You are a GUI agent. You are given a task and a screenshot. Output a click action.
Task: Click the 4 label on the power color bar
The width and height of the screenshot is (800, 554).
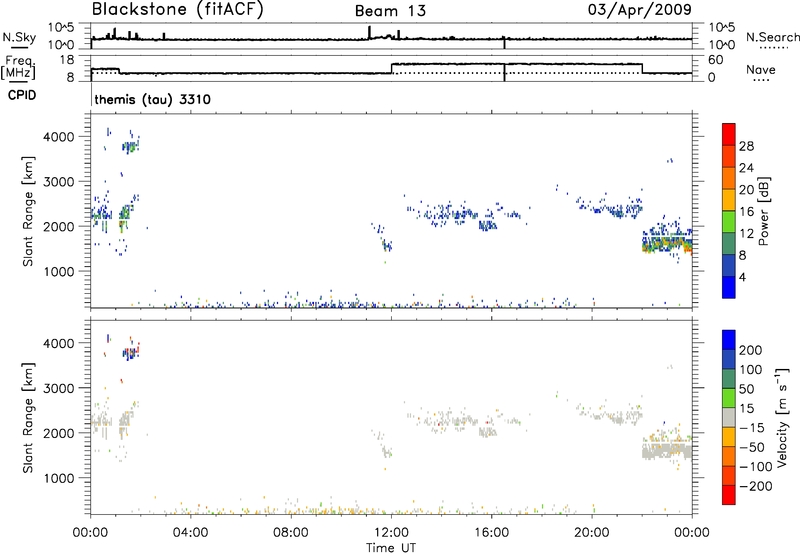pyautogui.click(x=743, y=277)
